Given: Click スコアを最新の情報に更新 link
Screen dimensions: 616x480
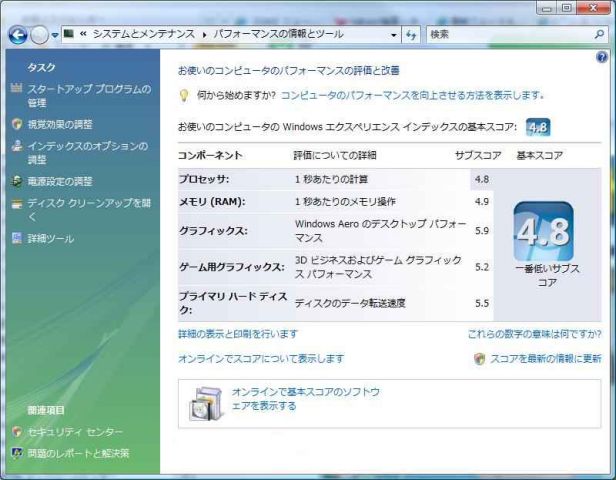Looking at the screenshot, I should click(x=545, y=359).
